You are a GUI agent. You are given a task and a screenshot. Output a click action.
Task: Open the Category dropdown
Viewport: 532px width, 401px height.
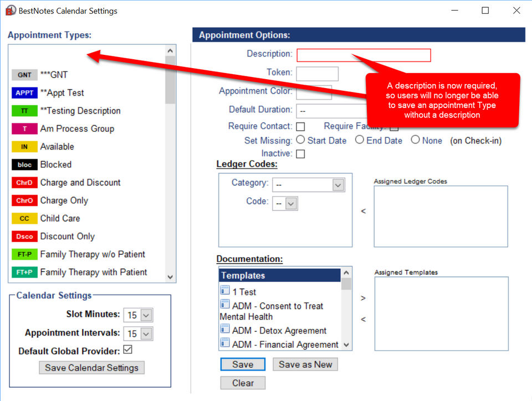309,185
